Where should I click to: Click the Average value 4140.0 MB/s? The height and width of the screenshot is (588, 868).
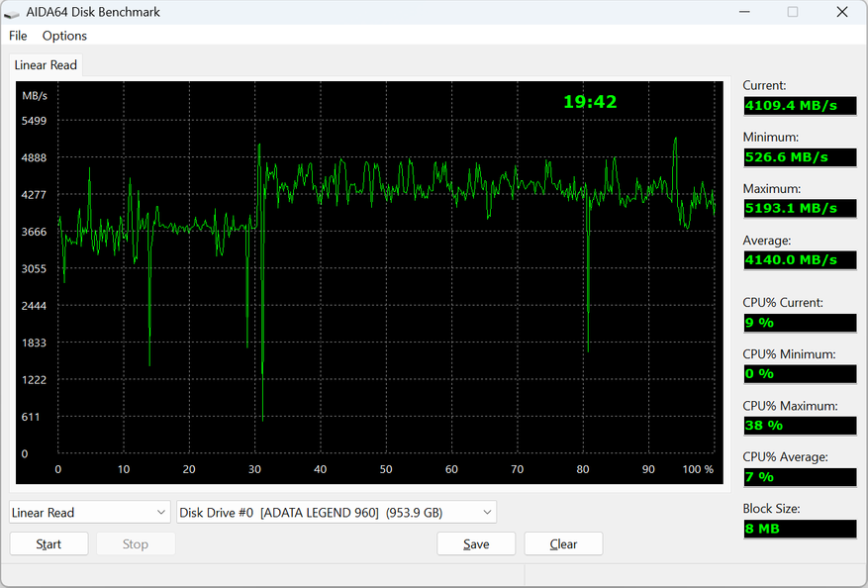pyautogui.click(x=800, y=259)
